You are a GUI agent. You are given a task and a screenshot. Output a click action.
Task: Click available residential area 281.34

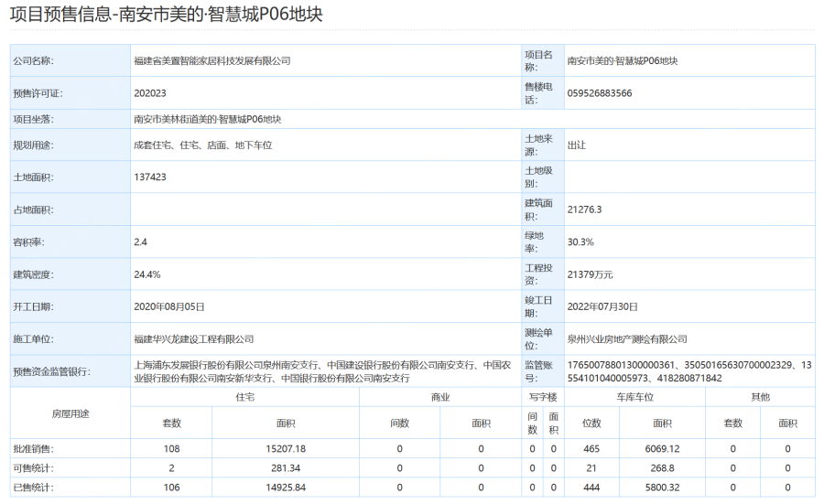pos(286,468)
